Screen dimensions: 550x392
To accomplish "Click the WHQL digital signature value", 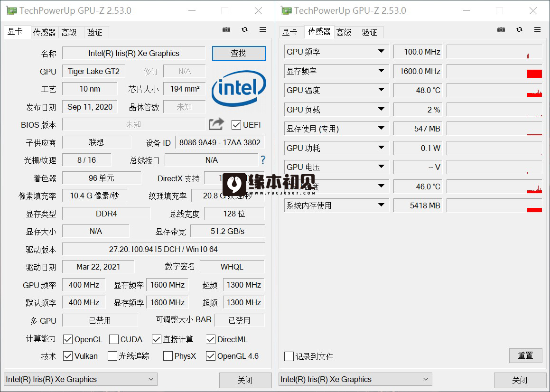I will 232,267.
